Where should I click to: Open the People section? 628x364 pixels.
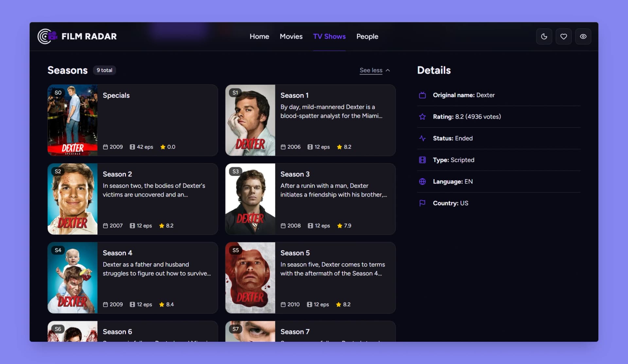click(x=367, y=36)
